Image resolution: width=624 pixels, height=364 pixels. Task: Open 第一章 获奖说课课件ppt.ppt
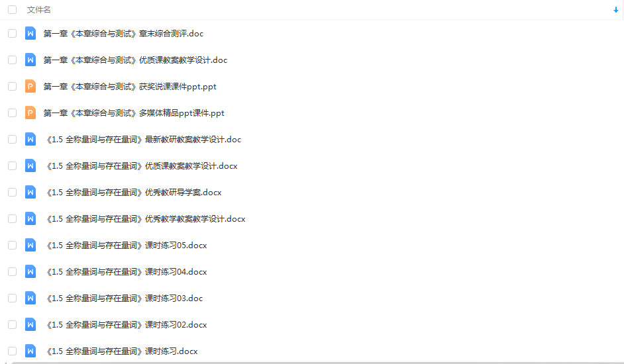pos(130,86)
